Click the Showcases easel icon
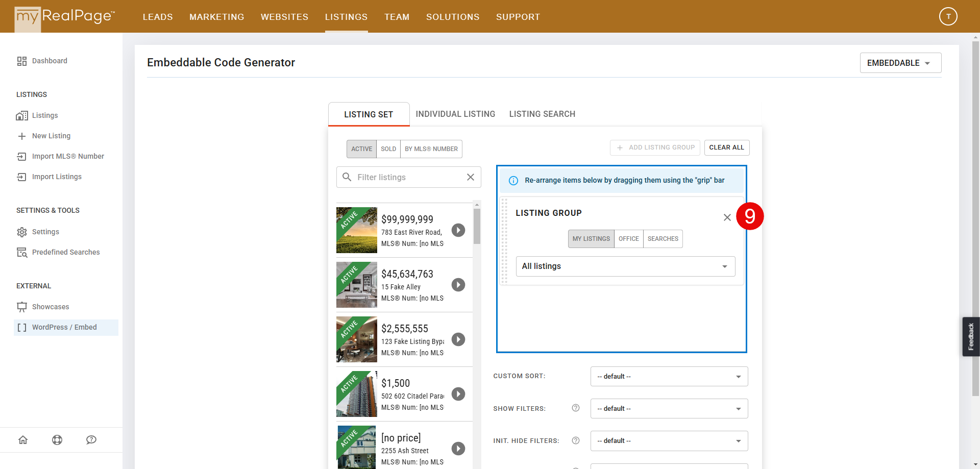Image resolution: width=980 pixels, height=469 pixels. click(x=22, y=307)
